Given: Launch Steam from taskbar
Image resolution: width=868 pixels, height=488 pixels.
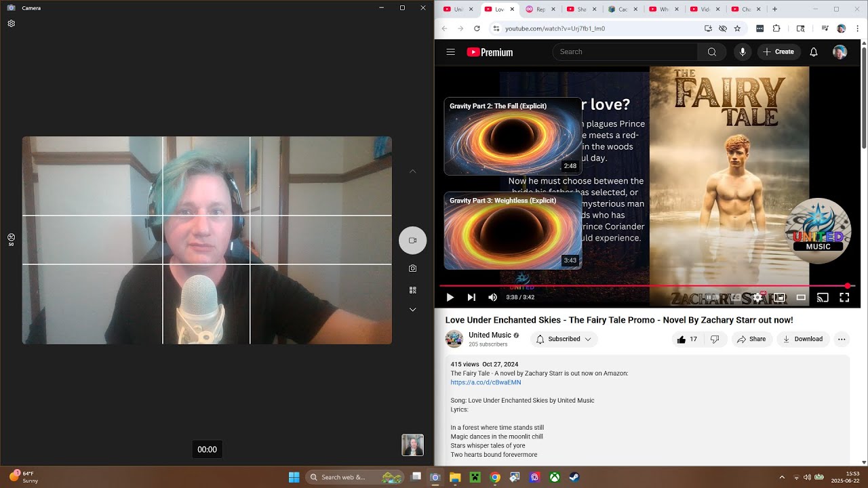Looking at the screenshot, I should (574, 477).
